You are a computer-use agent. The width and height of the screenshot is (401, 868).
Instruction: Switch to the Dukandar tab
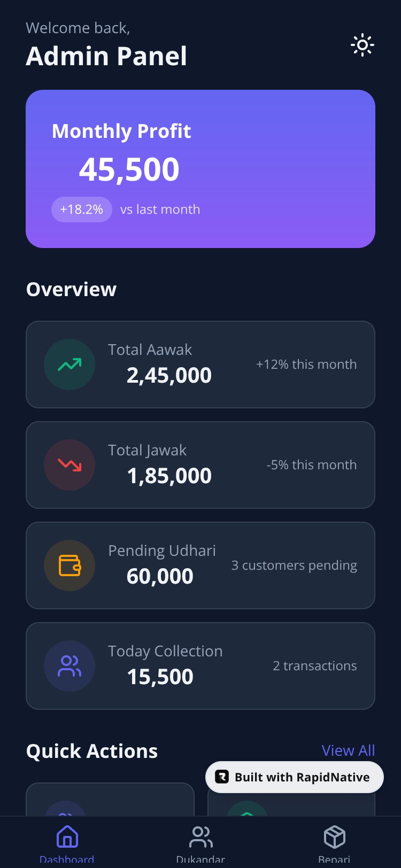point(200,843)
